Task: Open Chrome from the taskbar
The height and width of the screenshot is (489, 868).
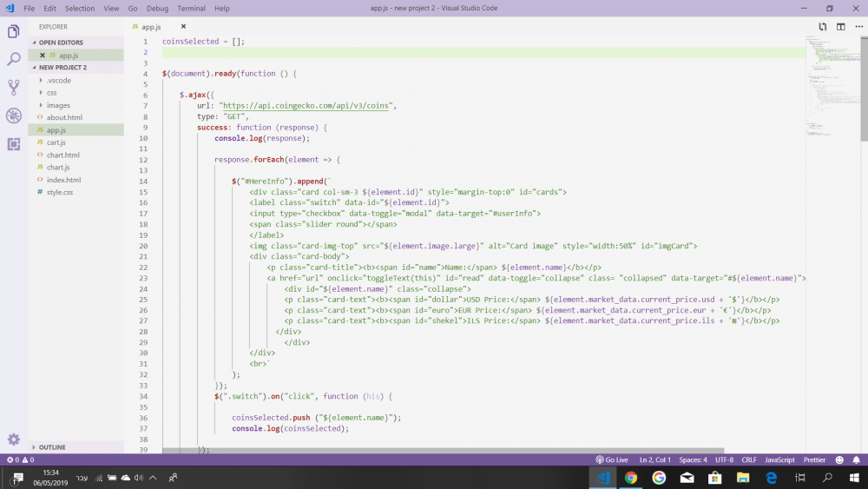Action: click(x=630, y=478)
